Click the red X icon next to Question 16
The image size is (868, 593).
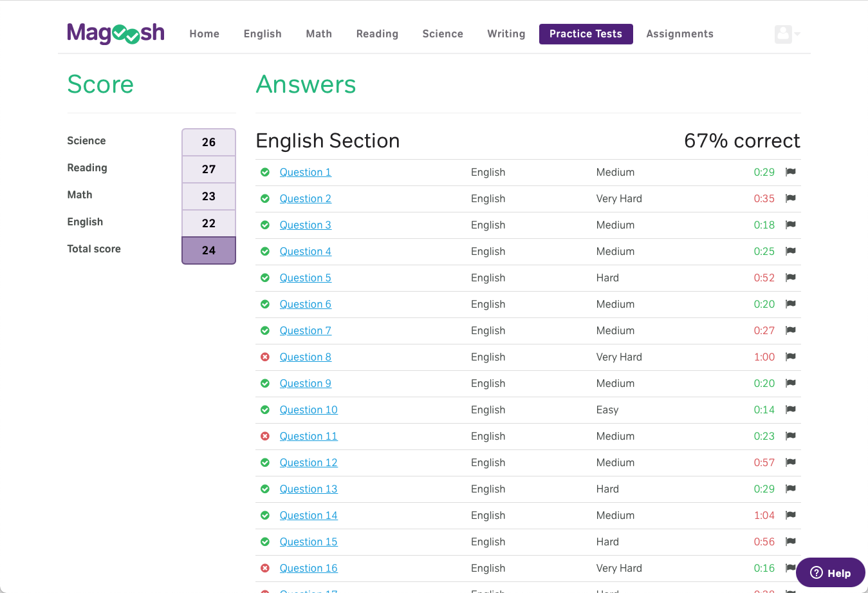click(265, 568)
